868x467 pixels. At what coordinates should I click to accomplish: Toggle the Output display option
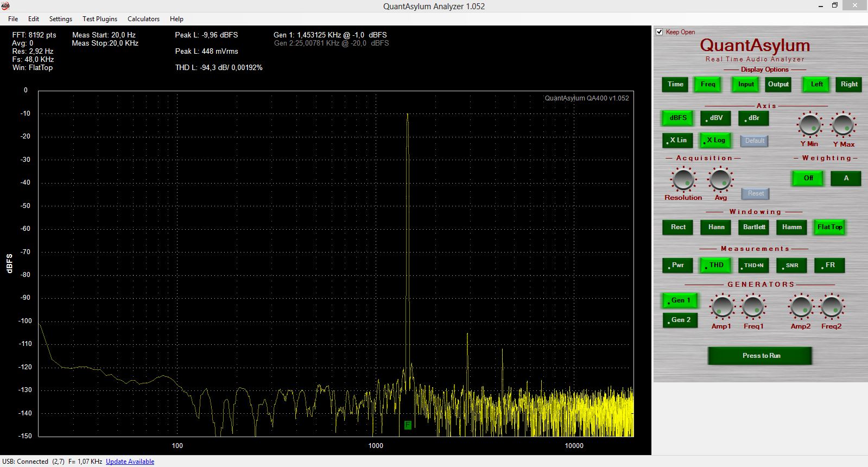778,84
